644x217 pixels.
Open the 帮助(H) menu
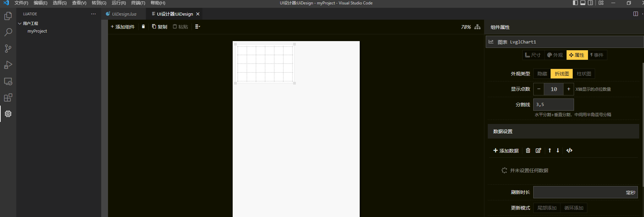158,3
